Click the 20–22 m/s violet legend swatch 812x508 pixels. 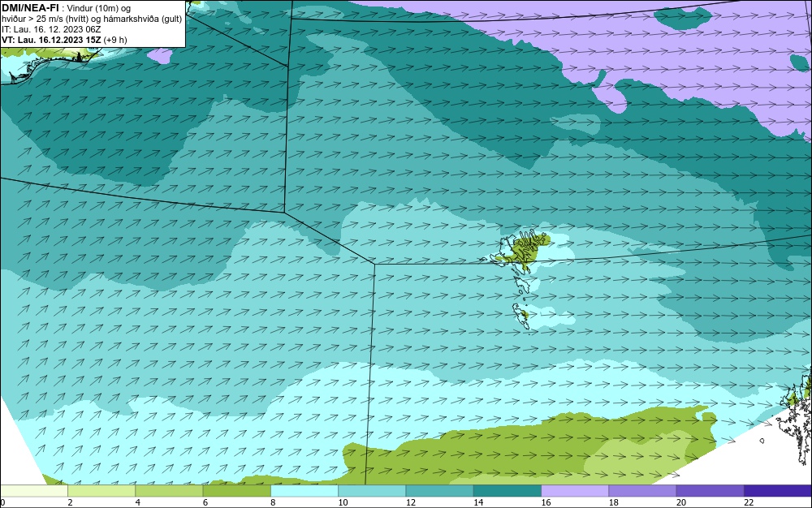pos(710,490)
